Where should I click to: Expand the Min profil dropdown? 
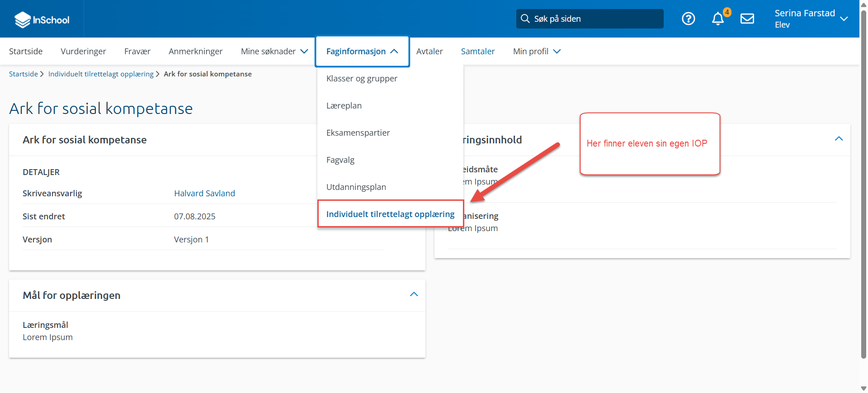pyautogui.click(x=537, y=51)
